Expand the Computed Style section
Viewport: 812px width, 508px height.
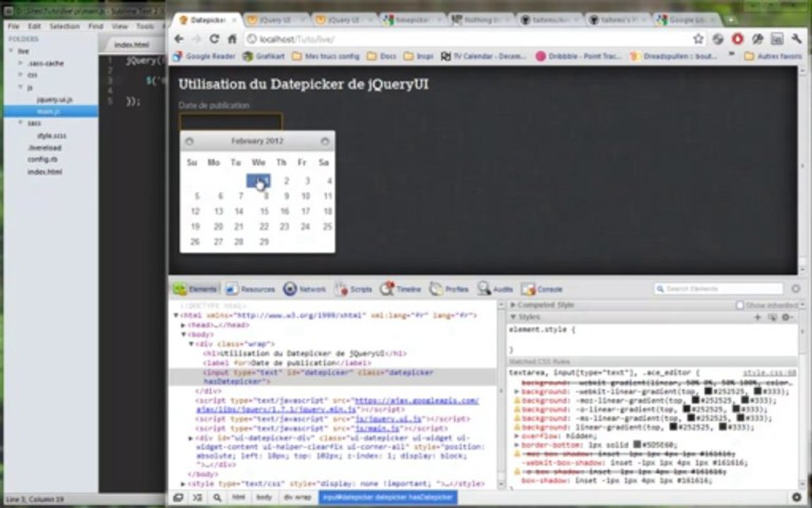(x=512, y=306)
